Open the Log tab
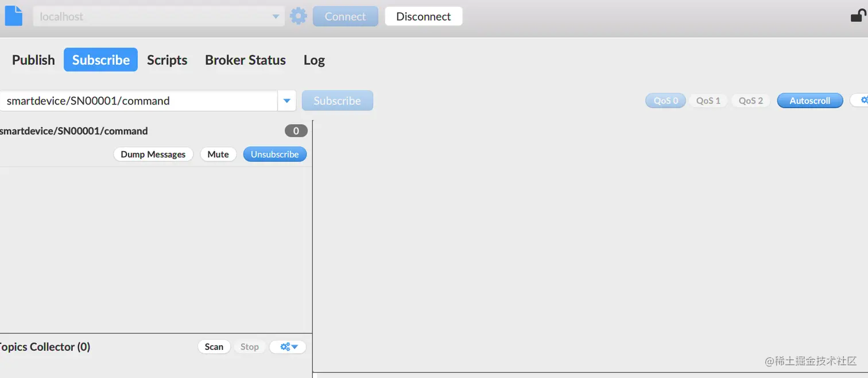This screenshot has height=378, width=868. point(314,60)
